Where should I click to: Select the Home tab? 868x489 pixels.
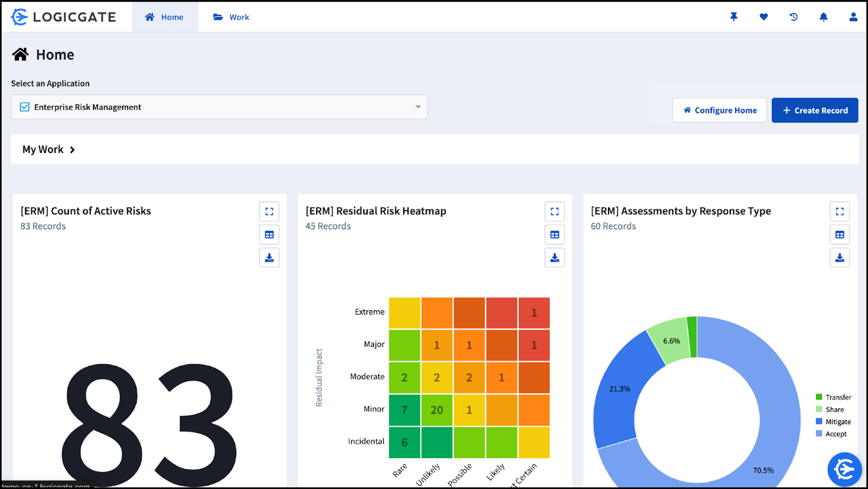pyautogui.click(x=165, y=17)
